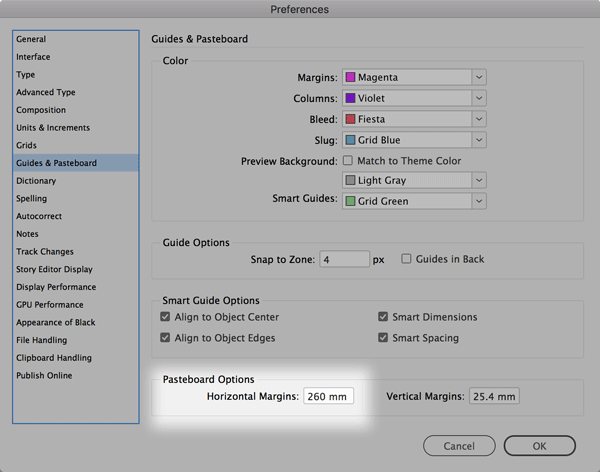Uncheck the Smart Spacing checkbox
Image resolution: width=600 pixels, height=472 pixels.
(383, 338)
